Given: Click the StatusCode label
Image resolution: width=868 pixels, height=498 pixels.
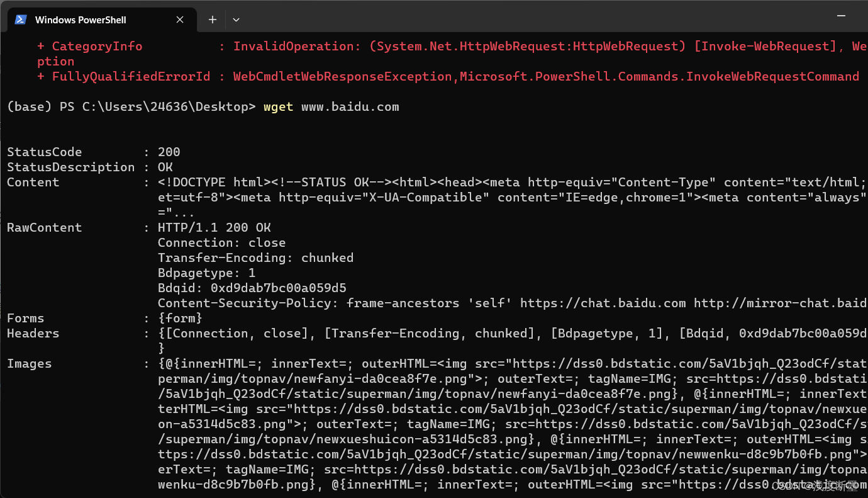Looking at the screenshot, I should [45, 152].
